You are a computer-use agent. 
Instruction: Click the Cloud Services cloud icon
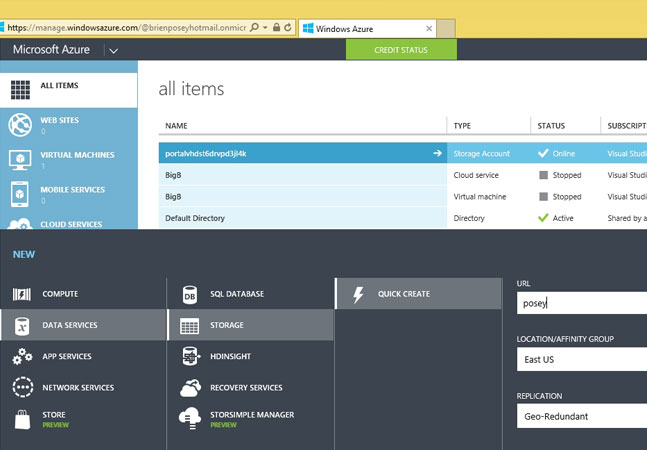coord(20,224)
